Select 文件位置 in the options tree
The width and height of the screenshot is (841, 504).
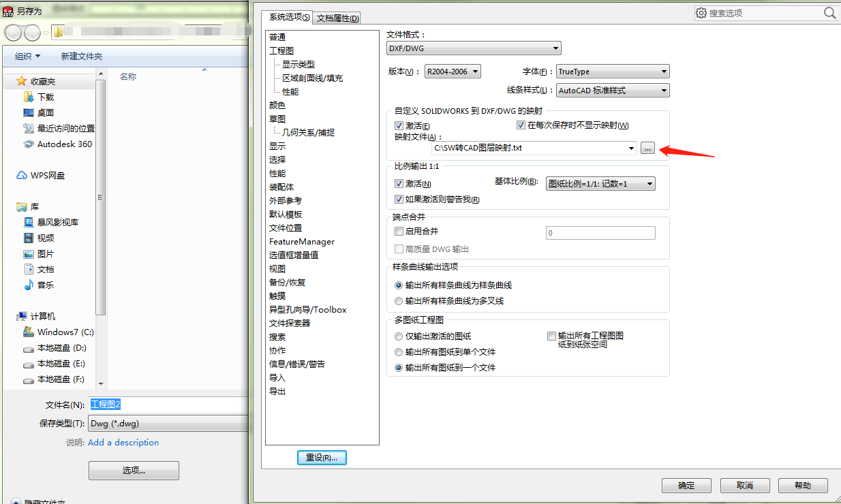point(286,228)
